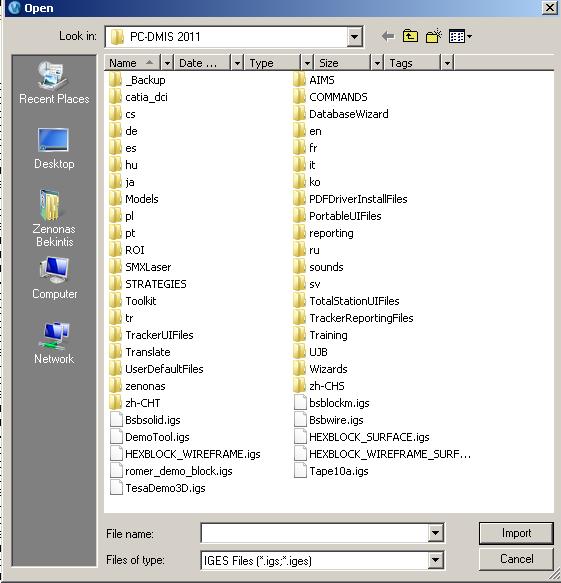Open Size column filter dropdown
561x583 pixels.
tap(377, 63)
